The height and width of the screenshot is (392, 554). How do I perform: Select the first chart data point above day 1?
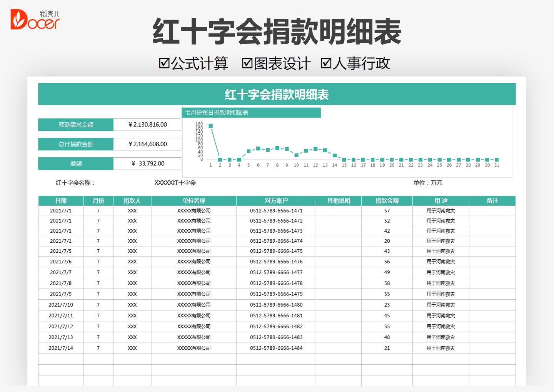coord(210,125)
